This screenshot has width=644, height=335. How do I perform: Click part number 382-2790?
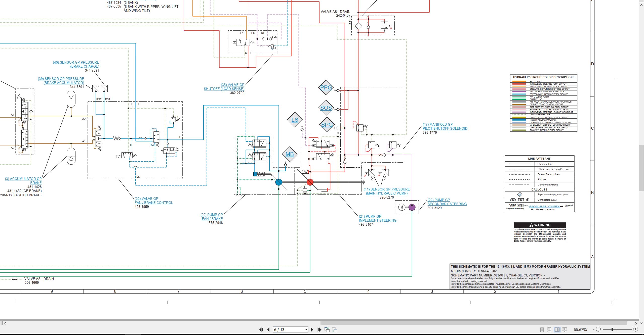(237, 93)
